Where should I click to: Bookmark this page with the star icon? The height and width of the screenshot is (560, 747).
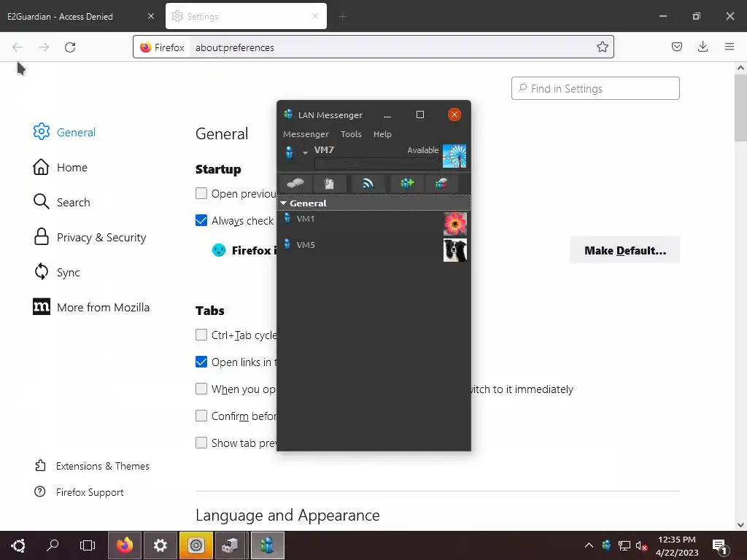coord(602,47)
